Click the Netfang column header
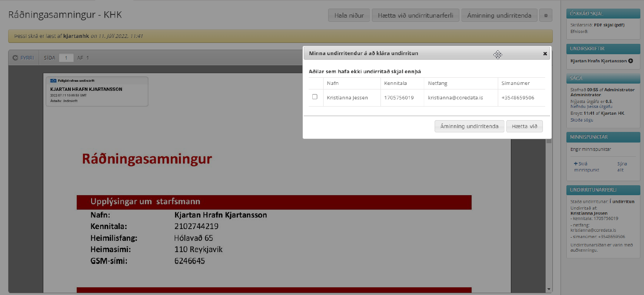This screenshot has width=644, height=295. (437, 83)
